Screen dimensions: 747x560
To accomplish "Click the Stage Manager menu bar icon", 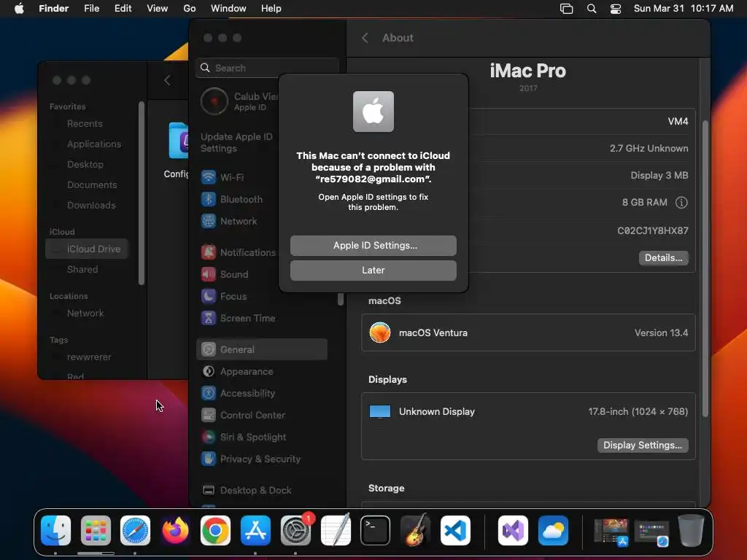I will pos(566,9).
